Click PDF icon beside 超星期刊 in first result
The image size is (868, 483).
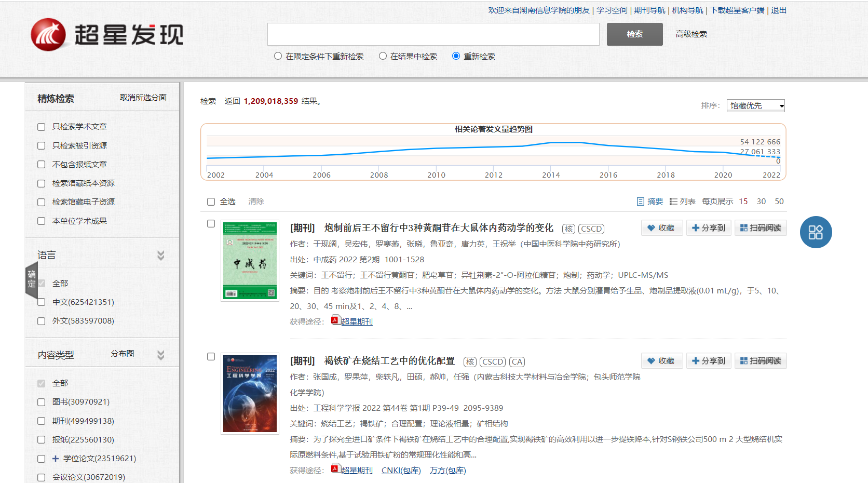(x=335, y=320)
